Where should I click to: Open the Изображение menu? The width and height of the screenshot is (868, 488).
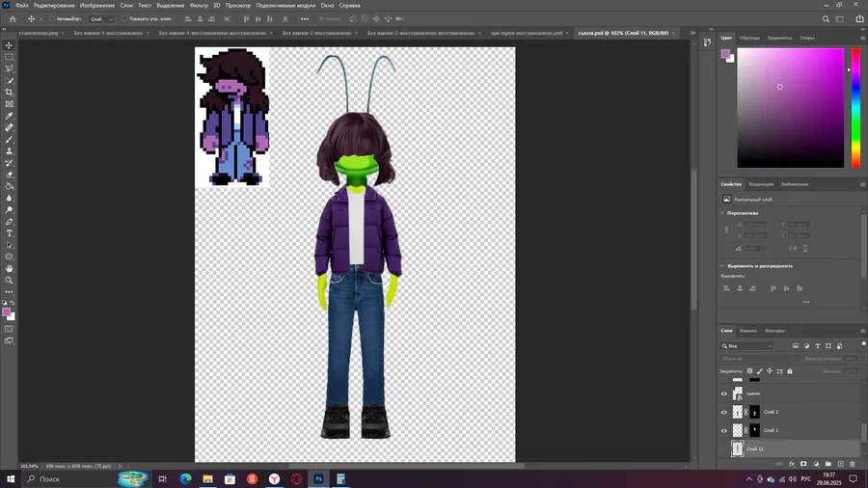pos(96,6)
